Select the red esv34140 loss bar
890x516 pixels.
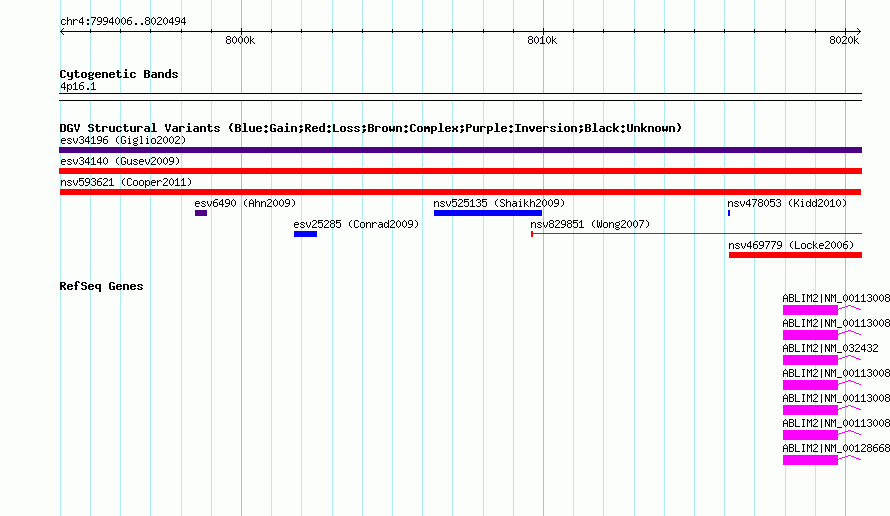(x=460, y=171)
